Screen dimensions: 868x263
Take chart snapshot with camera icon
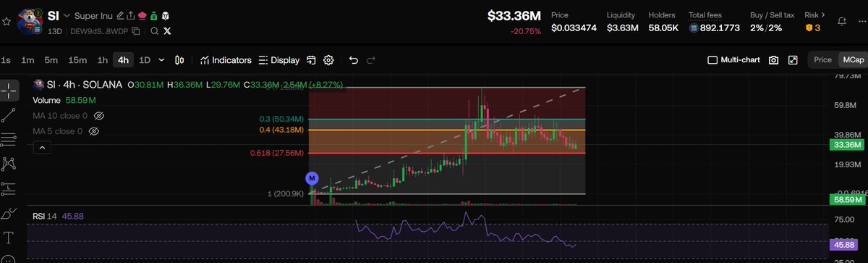click(x=774, y=60)
